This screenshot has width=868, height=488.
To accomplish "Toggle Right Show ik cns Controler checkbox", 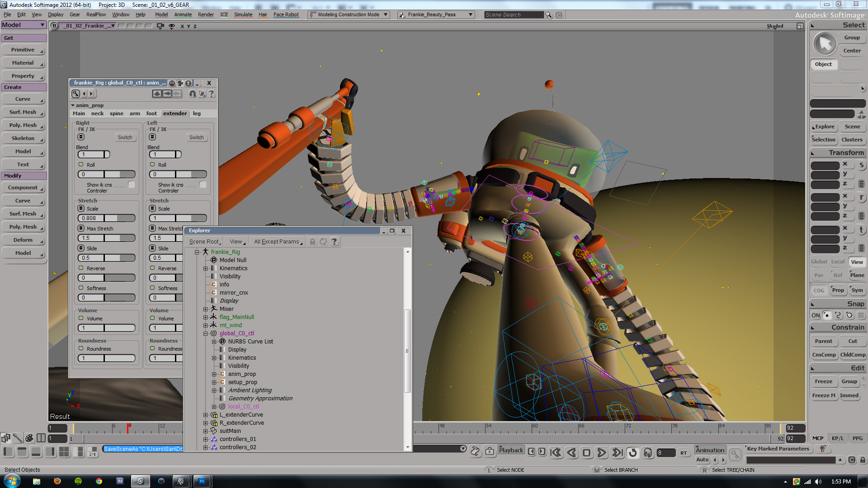I will 132,184.
